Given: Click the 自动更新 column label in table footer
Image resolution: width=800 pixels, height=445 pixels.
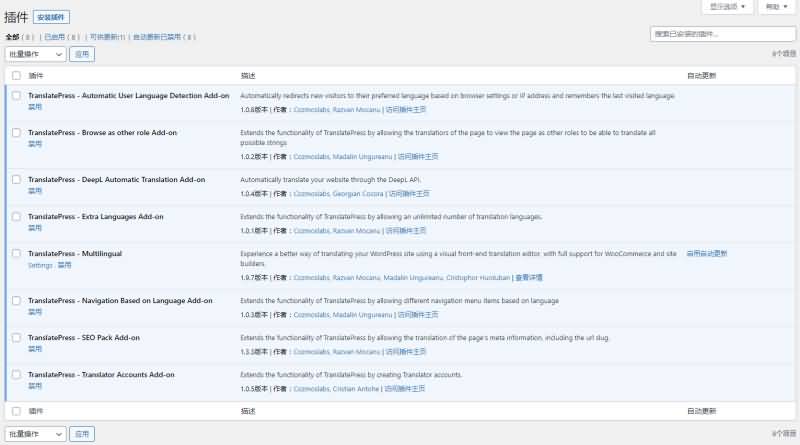Looking at the screenshot, I should [702, 411].
